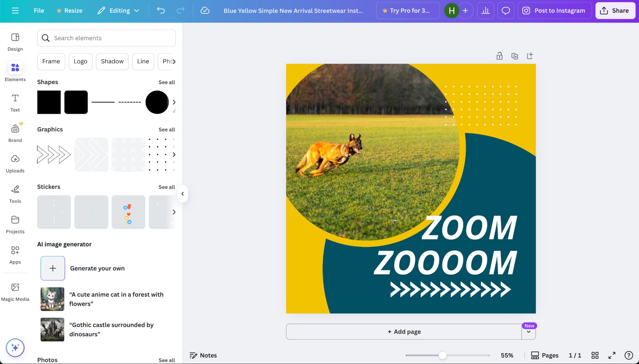Open the comments speech bubble icon
Image resolution: width=639 pixels, height=364 pixels.
tap(506, 11)
